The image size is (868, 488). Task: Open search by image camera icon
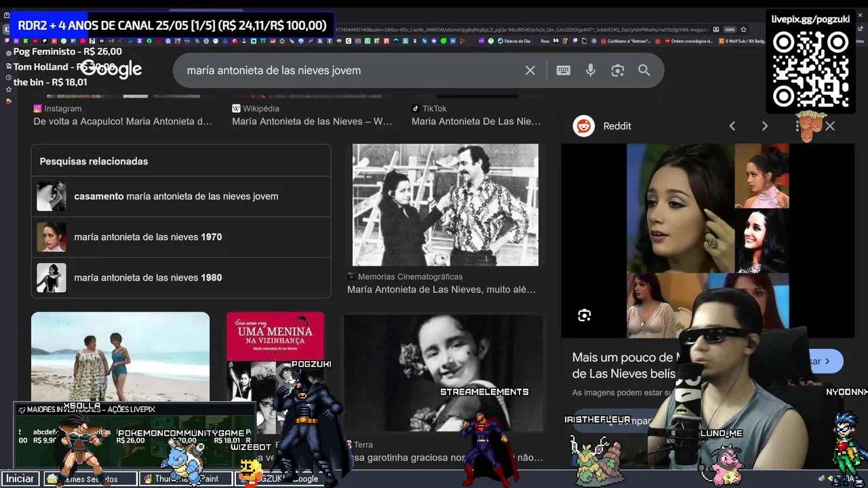pyautogui.click(x=617, y=70)
